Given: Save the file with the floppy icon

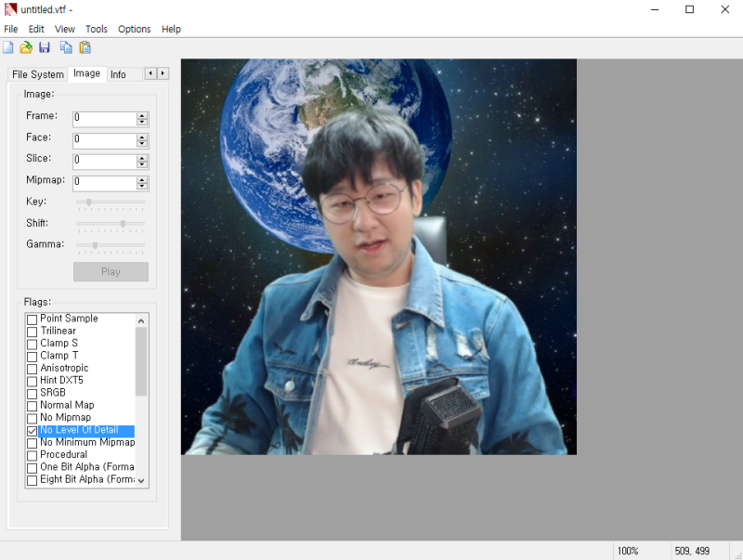Looking at the screenshot, I should tap(45, 47).
